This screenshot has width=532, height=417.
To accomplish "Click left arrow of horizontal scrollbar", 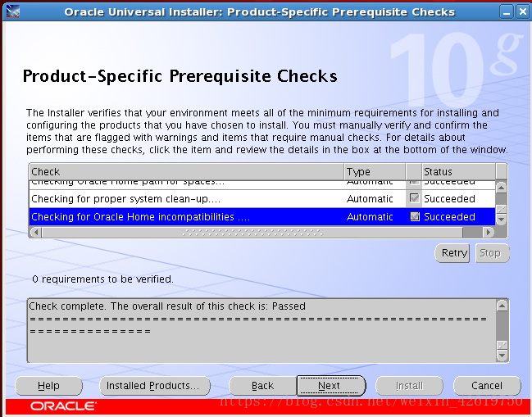I will point(36,232).
